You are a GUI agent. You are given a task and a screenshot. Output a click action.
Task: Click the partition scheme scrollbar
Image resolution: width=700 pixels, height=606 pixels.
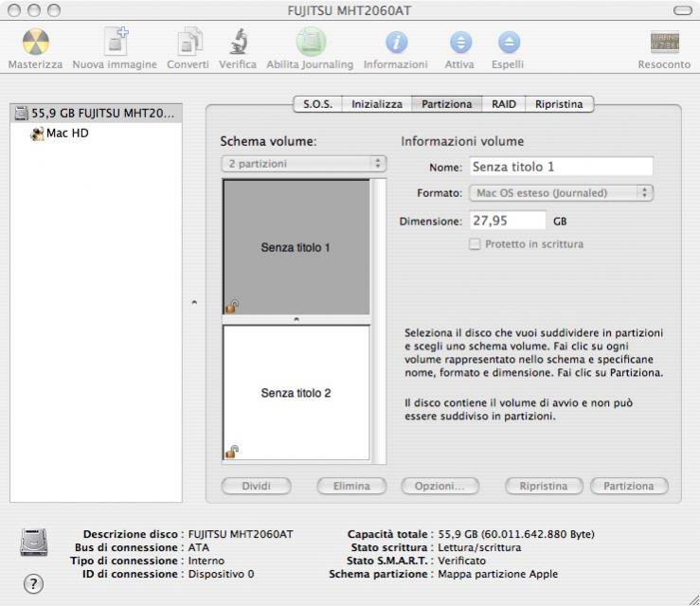pos(379,321)
